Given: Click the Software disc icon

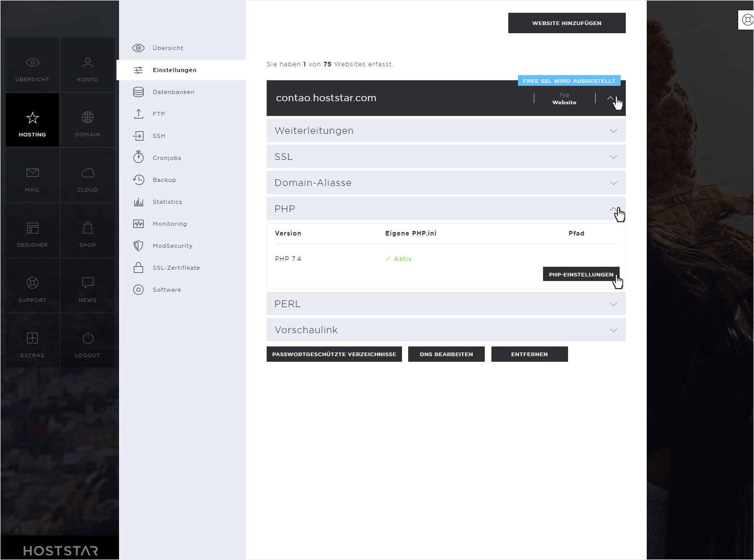Looking at the screenshot, I should click(138, 290).
